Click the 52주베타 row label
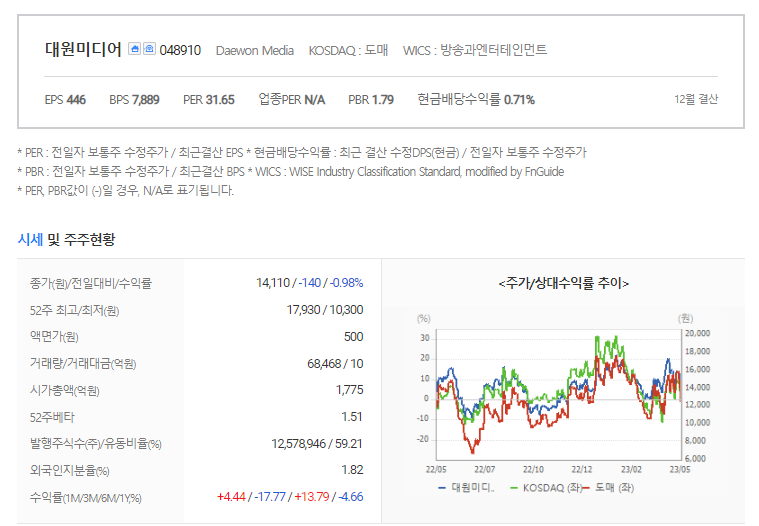Screen dimensions: 759x526 click(x=52, y=417)
